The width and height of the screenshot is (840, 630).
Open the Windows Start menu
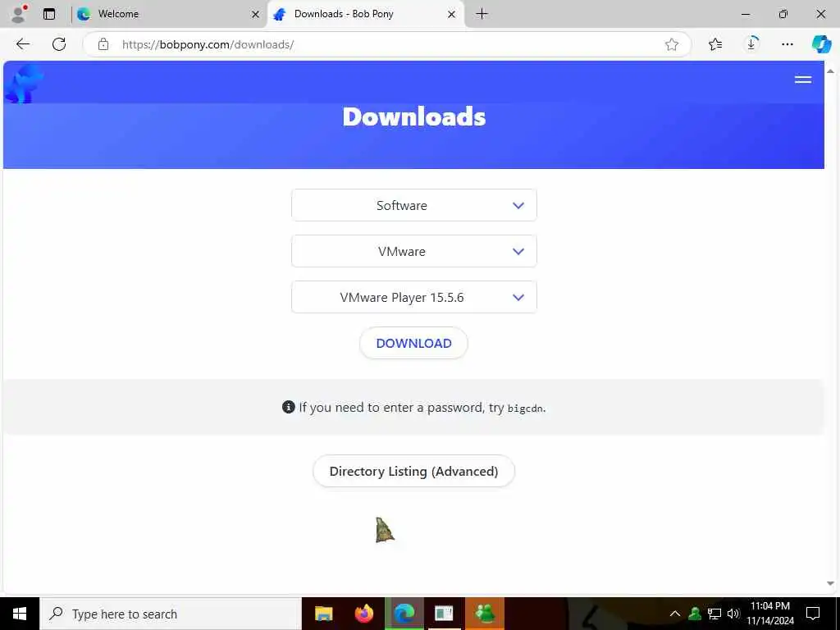point(20,614)
